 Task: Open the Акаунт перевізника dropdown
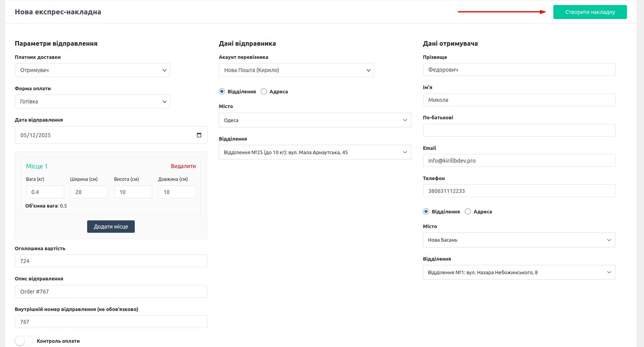[296, 70]
